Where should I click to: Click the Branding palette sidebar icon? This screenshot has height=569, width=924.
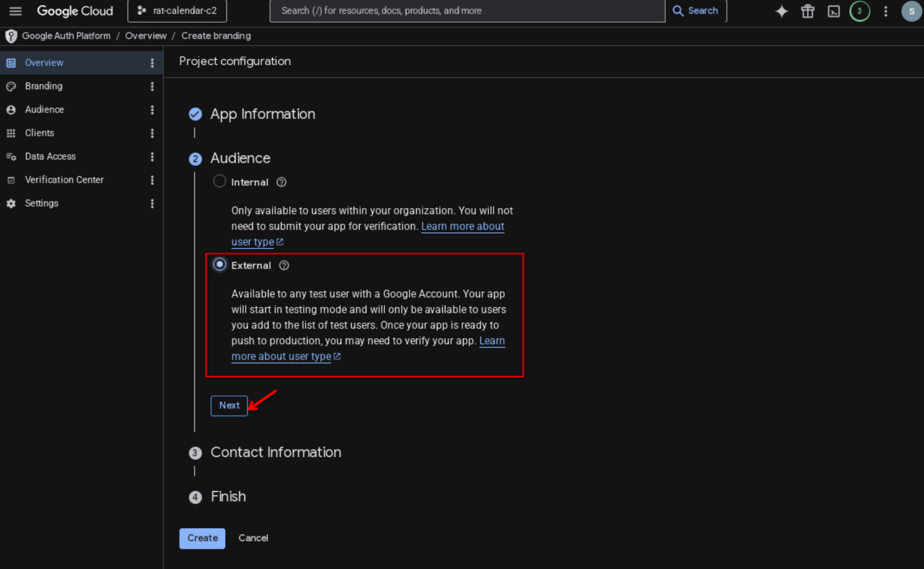click(x=11, y=86)
